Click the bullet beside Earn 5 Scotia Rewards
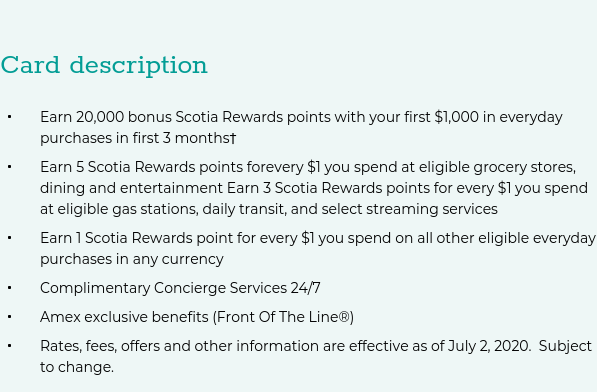Screen dimensions: 597x392 10,167
